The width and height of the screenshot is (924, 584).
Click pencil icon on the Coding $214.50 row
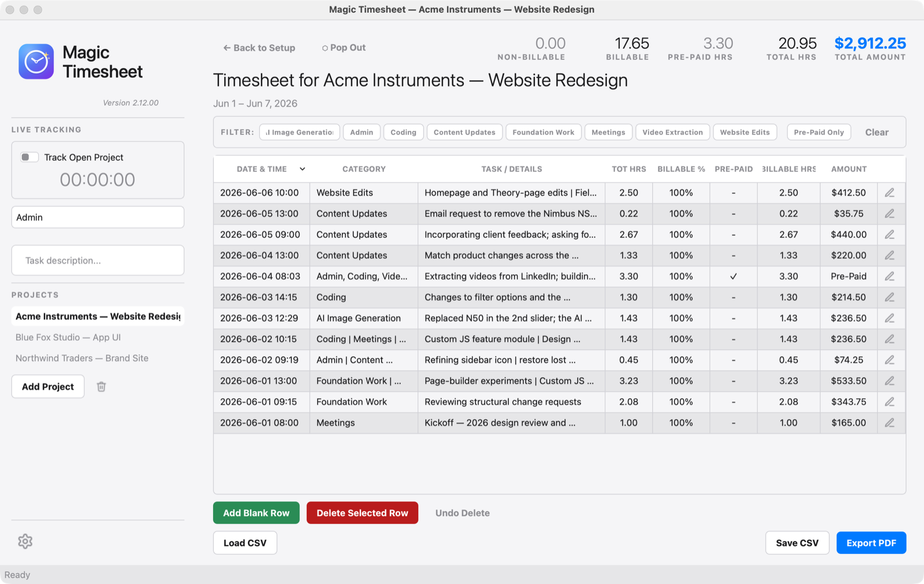point(889,297)
